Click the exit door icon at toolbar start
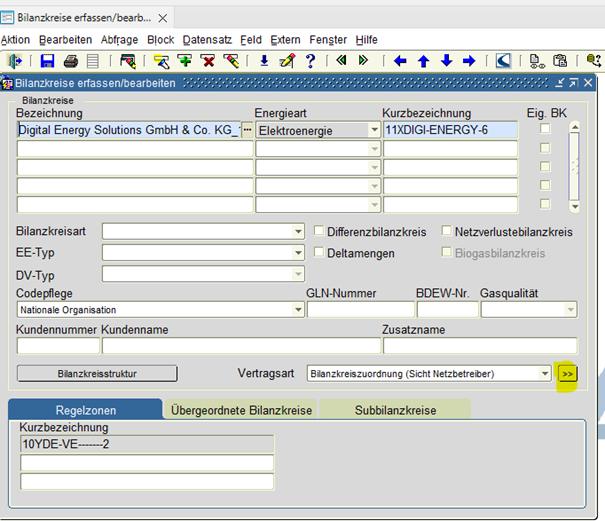 [14, 61]
